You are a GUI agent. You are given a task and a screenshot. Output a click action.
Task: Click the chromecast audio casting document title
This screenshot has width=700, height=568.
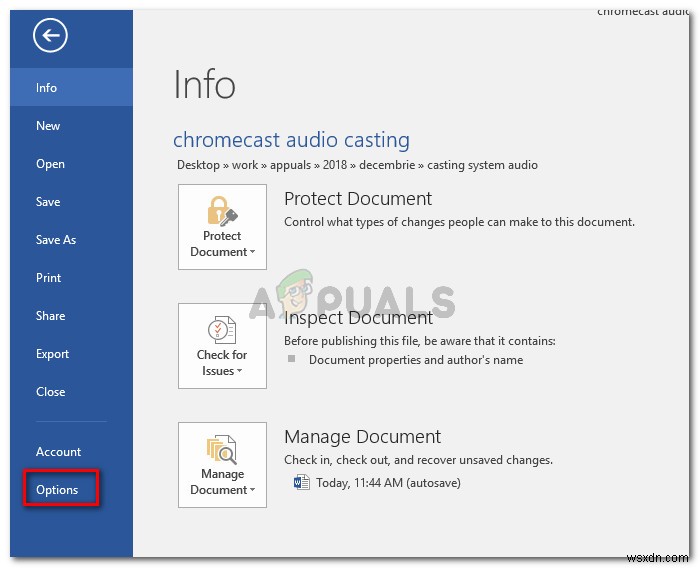coord(291,140)
